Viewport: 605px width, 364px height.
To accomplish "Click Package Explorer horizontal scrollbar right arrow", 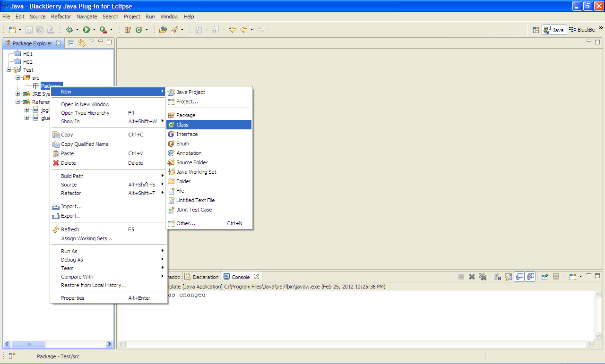I will pos(109,344).
